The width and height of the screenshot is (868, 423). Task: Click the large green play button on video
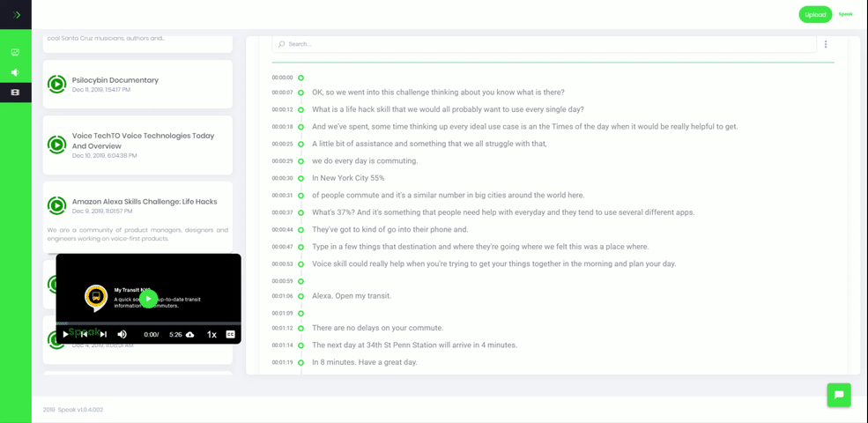(148, 299)
